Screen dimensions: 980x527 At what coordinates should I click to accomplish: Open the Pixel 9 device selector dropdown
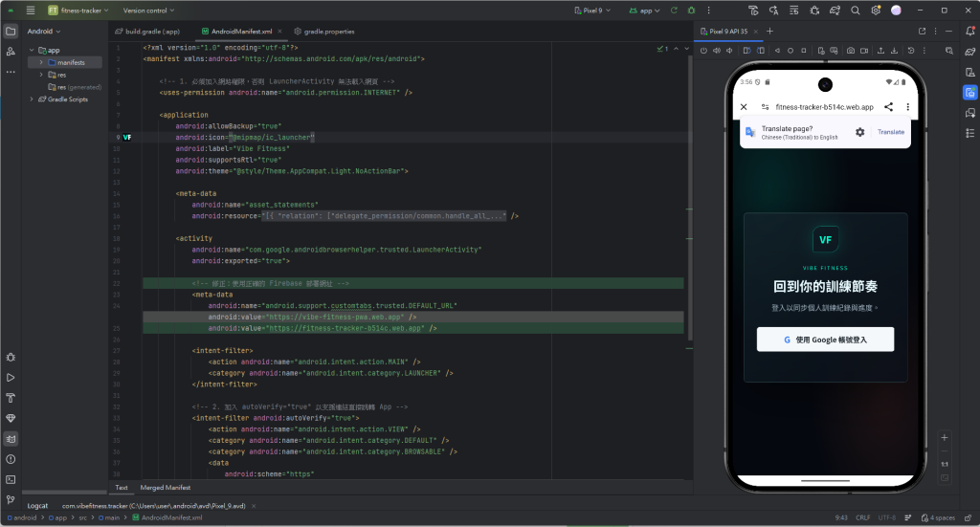[592, 11]
